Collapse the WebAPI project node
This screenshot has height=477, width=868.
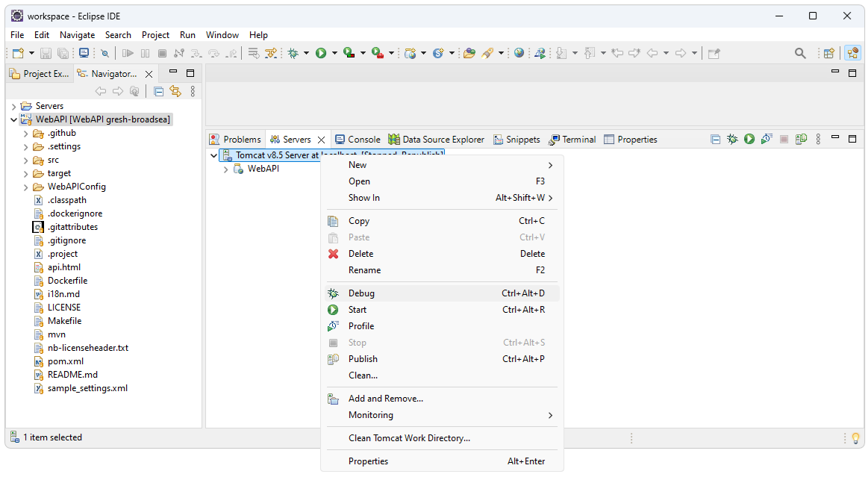(x=14, y=119)
